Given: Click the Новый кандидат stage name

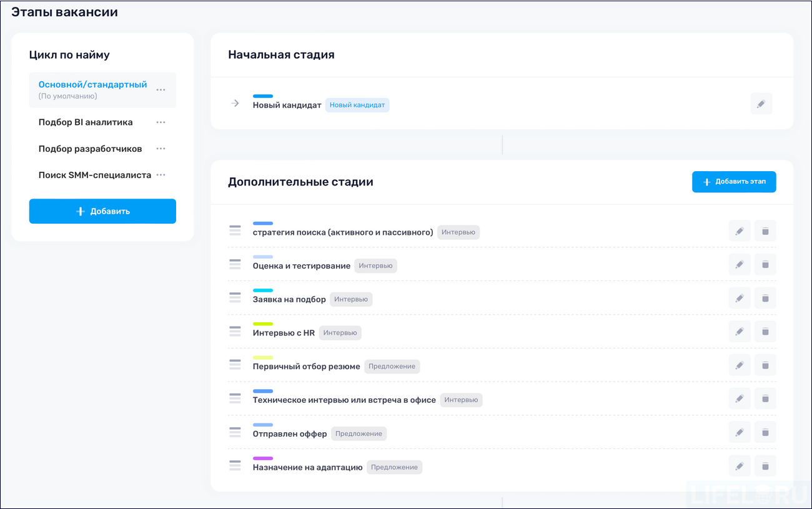Looking at the screenshot, I should pos(287,106).
